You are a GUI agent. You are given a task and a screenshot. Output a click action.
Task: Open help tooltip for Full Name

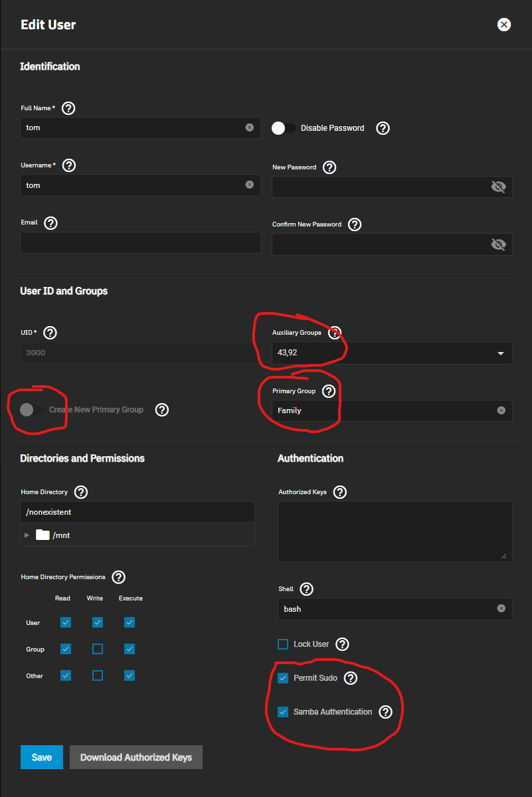click(x=68, y=108)
